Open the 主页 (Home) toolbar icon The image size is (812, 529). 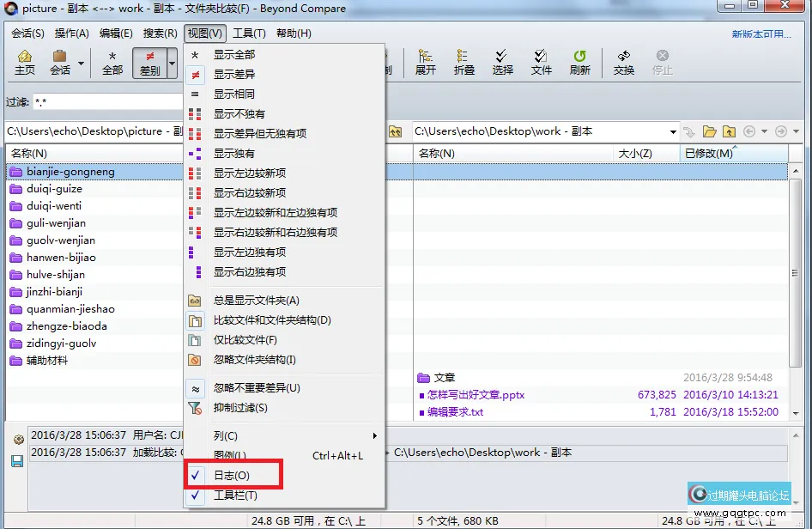[x=25, y=62]
